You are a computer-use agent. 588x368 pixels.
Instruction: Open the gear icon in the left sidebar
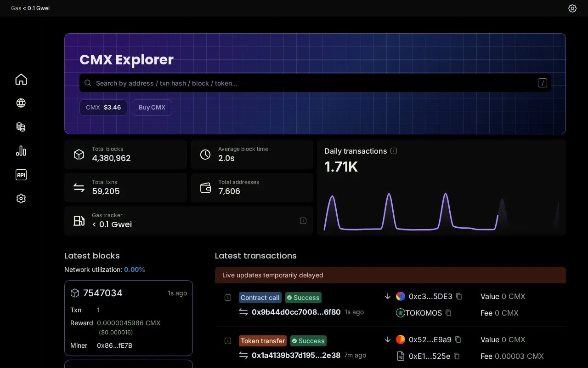tap(21, 199)
